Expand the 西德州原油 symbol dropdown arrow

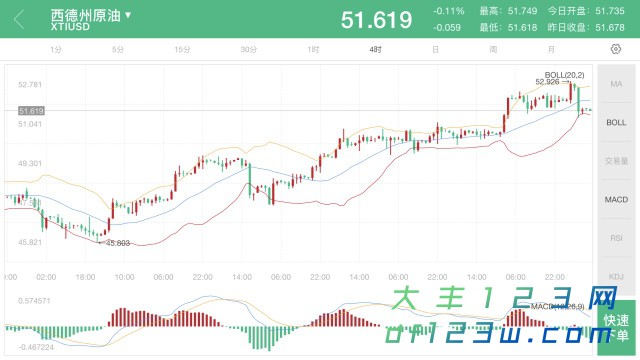pyautogui.click(x=128, y=16)
